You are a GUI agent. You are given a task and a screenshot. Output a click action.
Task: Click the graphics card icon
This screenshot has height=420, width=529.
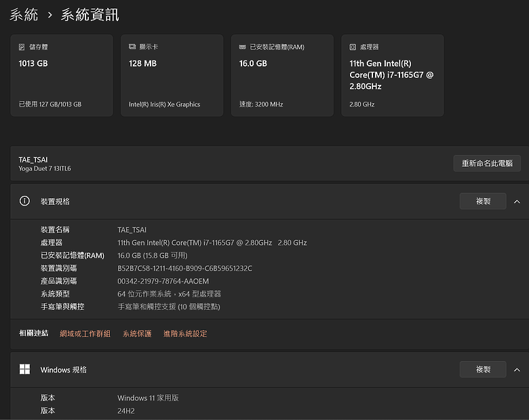click(132, 47)
